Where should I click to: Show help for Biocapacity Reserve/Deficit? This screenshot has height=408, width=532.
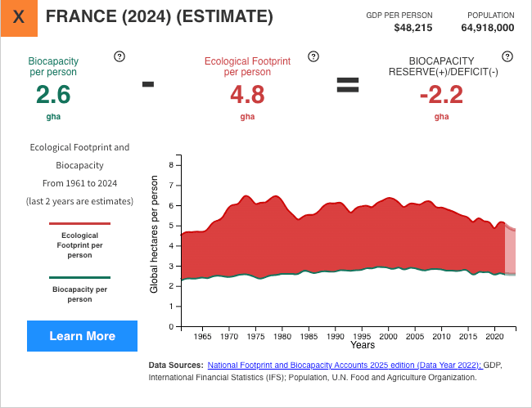[507, 56]
